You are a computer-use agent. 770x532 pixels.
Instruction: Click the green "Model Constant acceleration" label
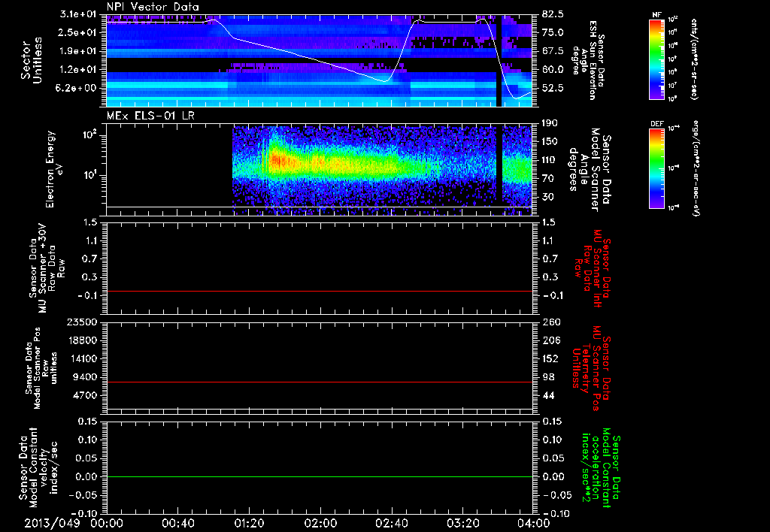(601, 467)
